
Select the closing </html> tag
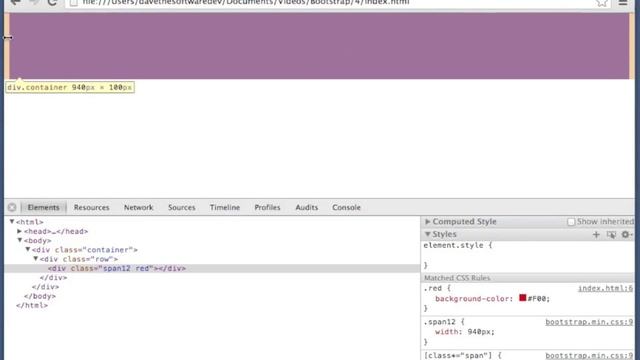32,305
